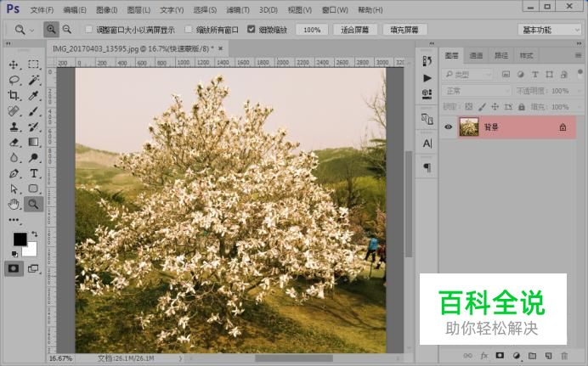Select the Hand tool
Image resolution: width=588 pixels, height=366 pixels.
coord(14,204)
